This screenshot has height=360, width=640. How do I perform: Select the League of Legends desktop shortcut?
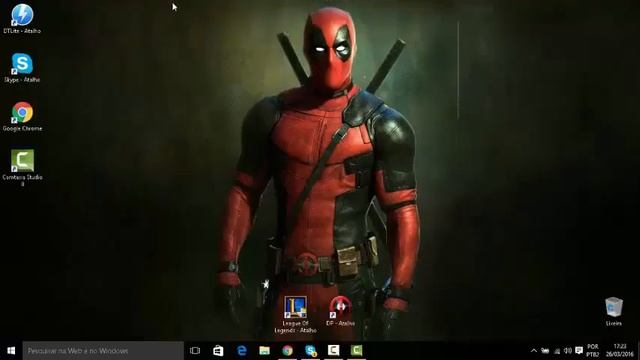point(296,314)
